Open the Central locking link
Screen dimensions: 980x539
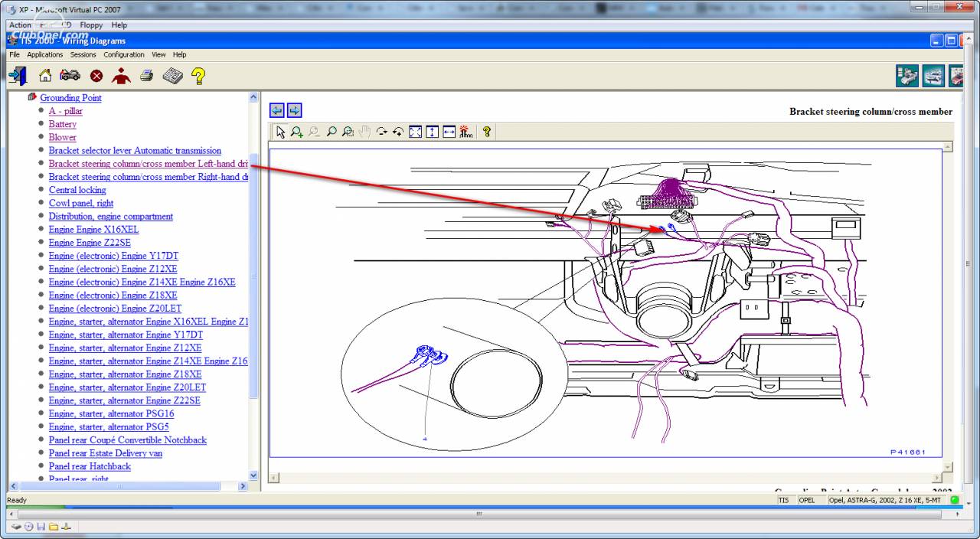pyautogui.click(x=77, y=190)
